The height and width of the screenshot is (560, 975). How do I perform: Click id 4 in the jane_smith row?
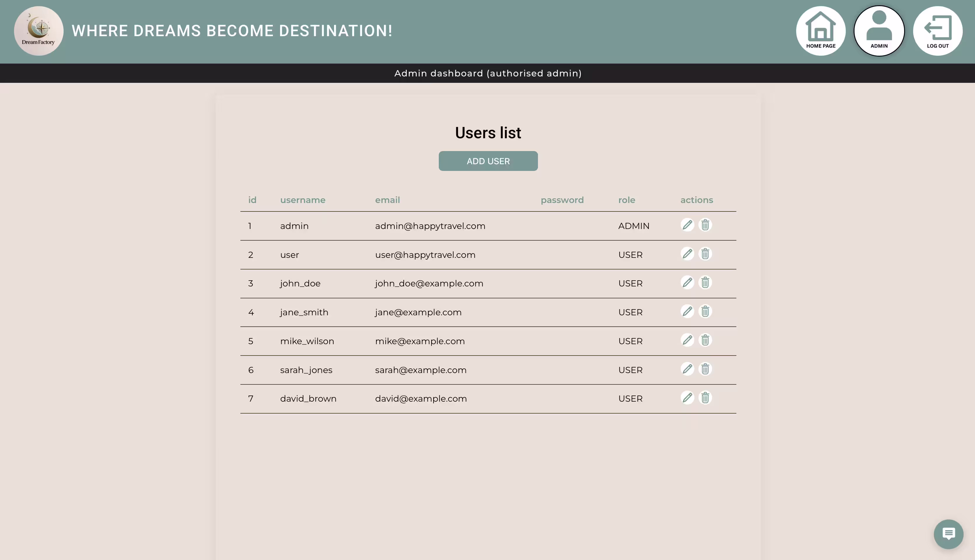click(251, 313)
